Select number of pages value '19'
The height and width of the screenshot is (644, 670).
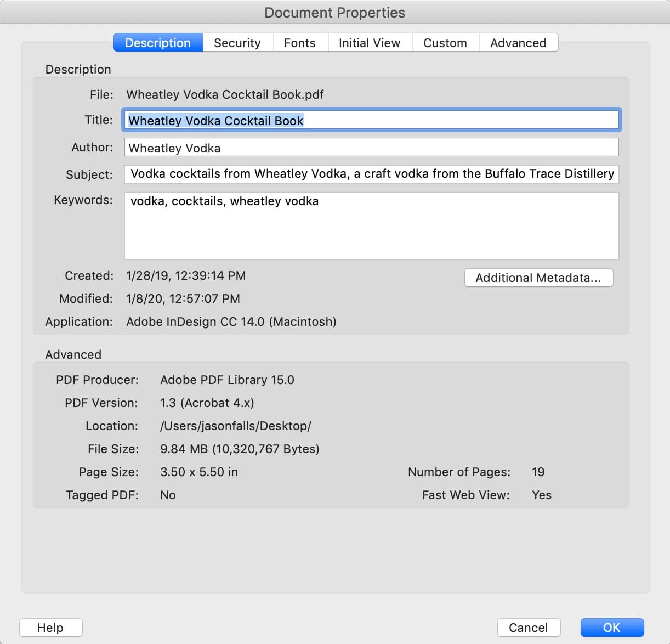pos(538,472)
